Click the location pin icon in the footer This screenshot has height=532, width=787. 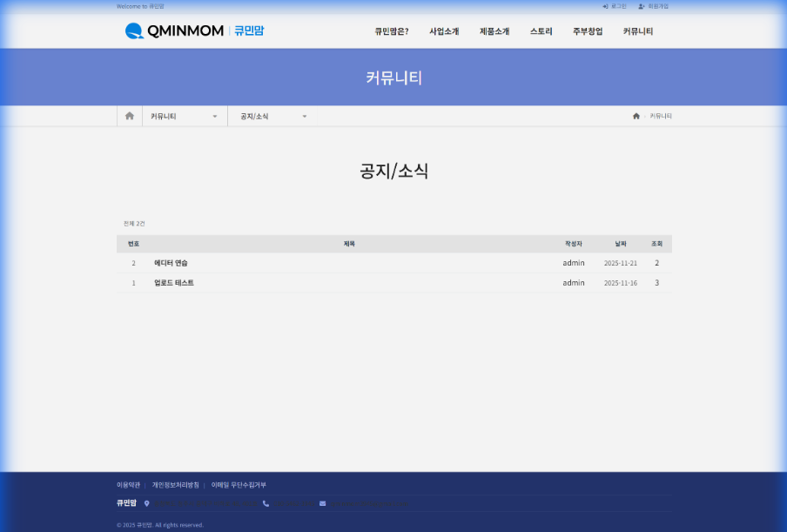pos(146,503)
